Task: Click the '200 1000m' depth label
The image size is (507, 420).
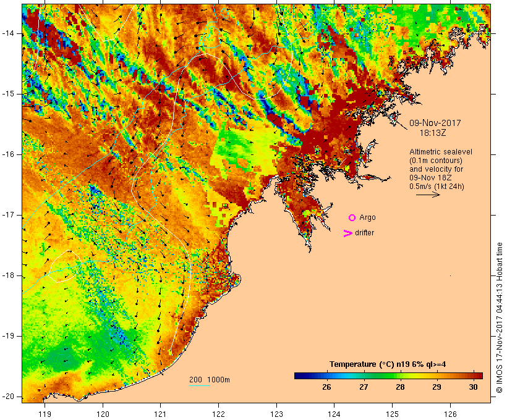Action: (210, 380)
